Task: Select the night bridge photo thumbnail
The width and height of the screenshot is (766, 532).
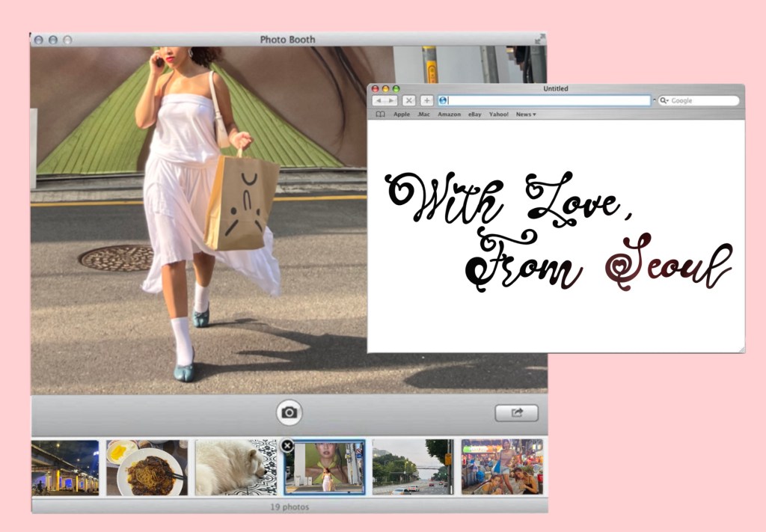Action: click(65, 467)
